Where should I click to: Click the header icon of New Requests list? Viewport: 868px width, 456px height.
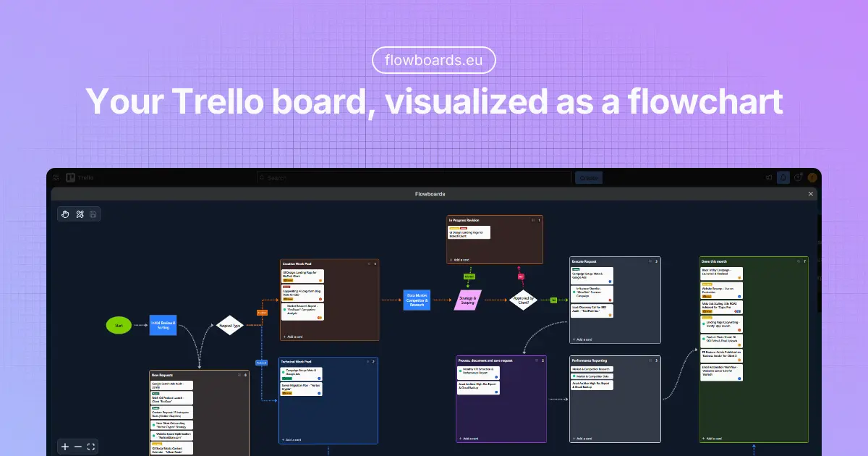click(x=239, y=375)
